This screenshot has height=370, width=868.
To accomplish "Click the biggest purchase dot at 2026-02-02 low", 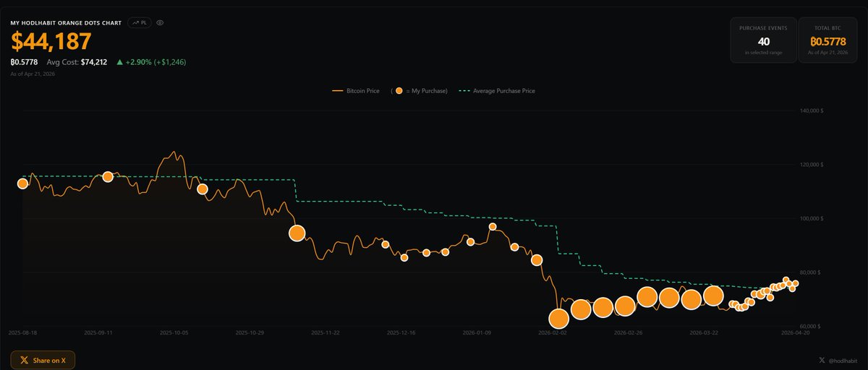I will tap(558, 319).
